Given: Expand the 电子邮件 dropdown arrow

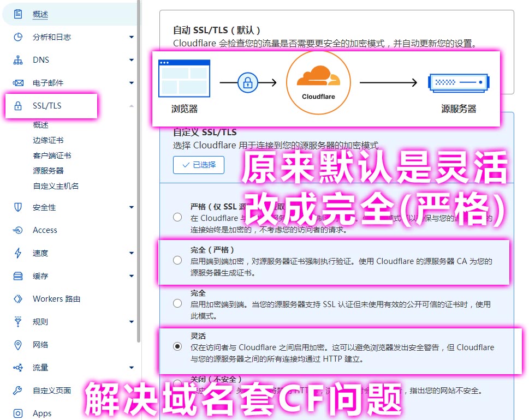Looking at the screenshot, I should click(132, 83).
